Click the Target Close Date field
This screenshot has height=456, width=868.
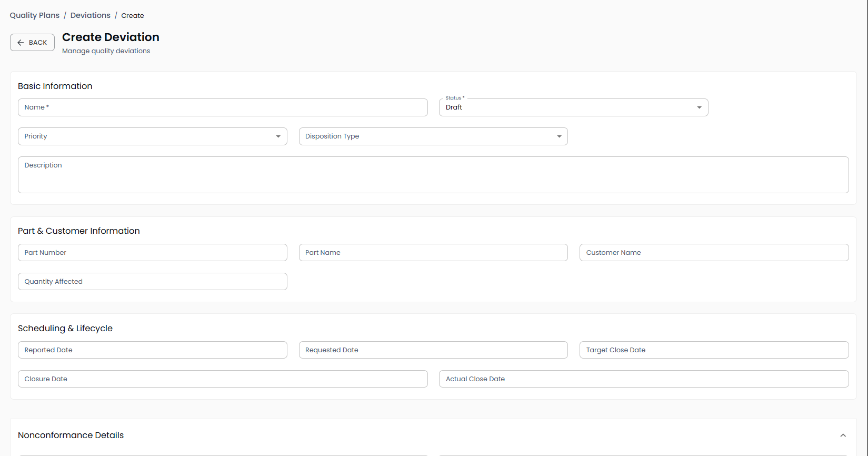(x=713, y=350)
